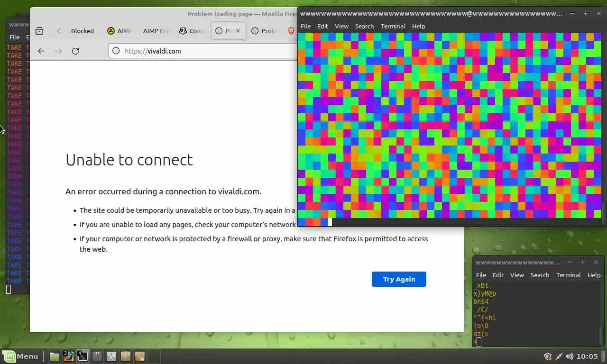Open Edit menu in the small bottom-right terminal

pyautogui.click(x=498, y=275)
